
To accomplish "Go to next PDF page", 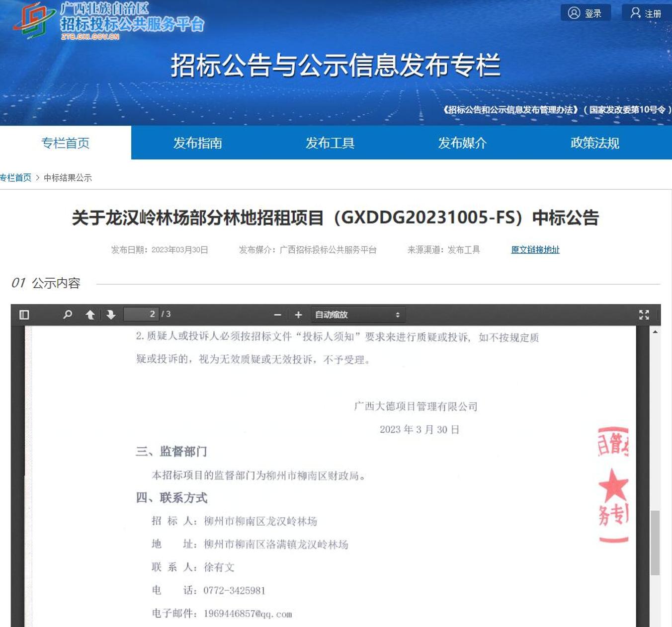I will (x=111, y=314).
